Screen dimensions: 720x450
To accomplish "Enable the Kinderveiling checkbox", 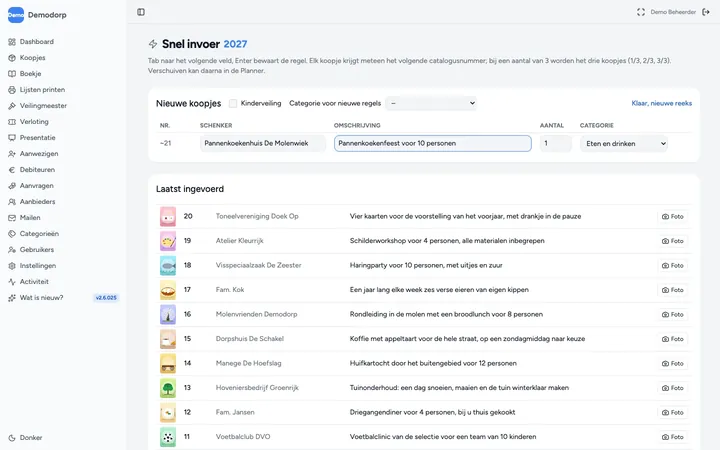I will pyautogui.click(x=233, y=103).
